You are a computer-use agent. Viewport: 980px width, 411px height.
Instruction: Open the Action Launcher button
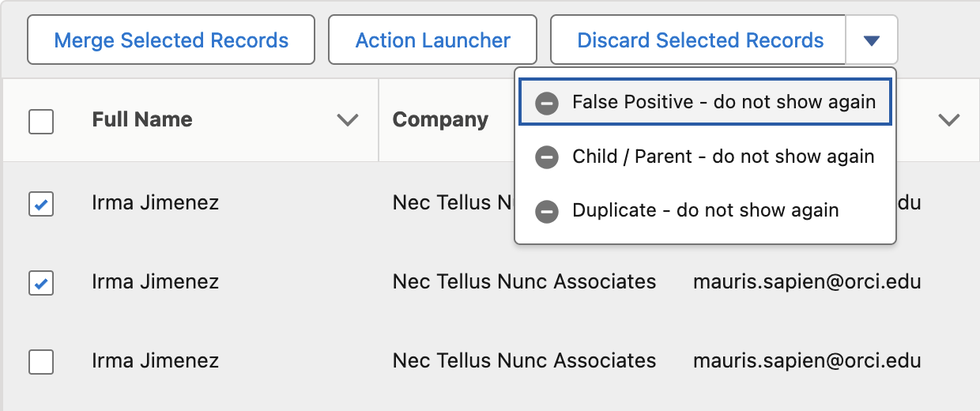433,40
